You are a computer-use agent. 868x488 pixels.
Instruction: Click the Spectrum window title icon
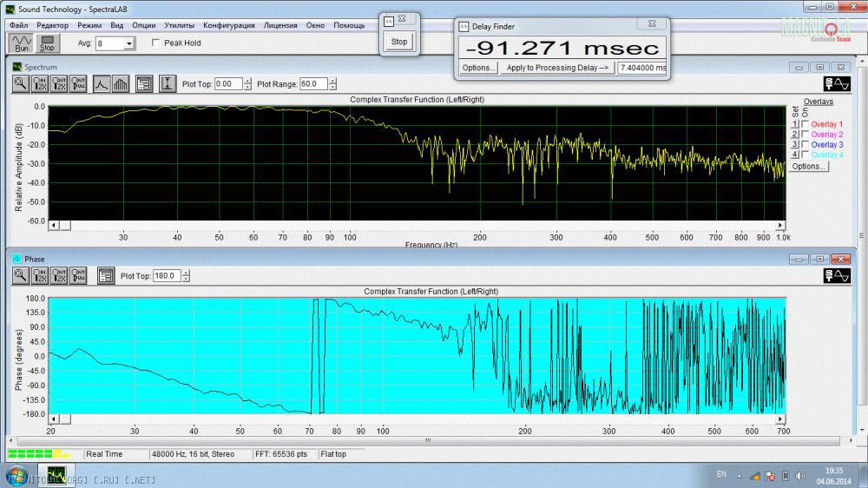[x=17, y=67]
